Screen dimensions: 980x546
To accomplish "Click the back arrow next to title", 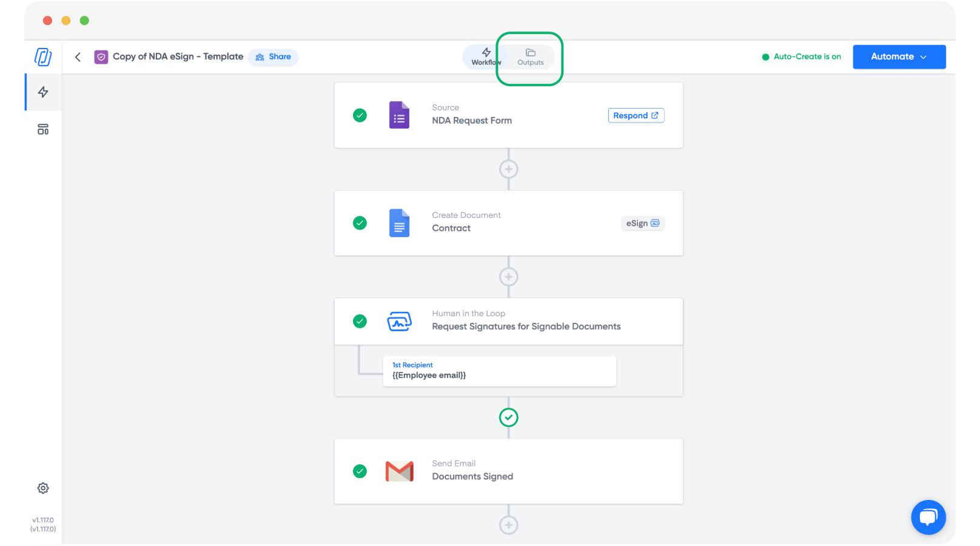I will 78,57.
